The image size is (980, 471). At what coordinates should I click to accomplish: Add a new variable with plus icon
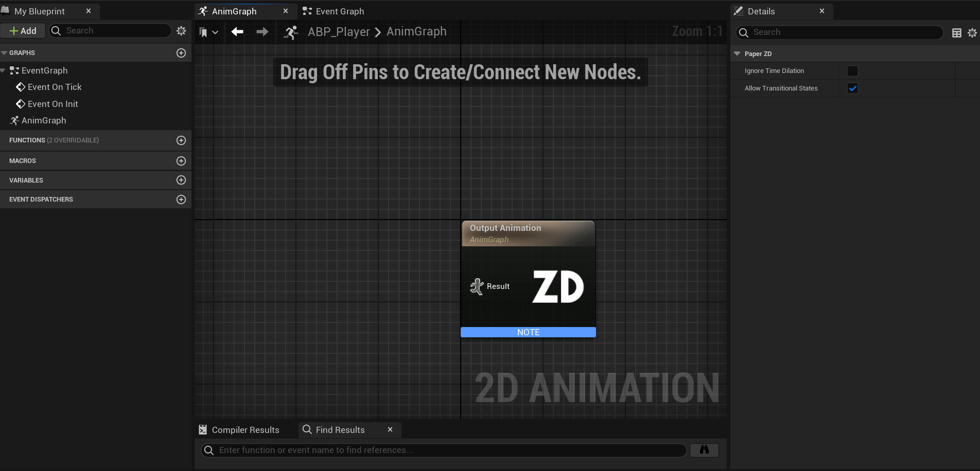(x=181, y=180)
